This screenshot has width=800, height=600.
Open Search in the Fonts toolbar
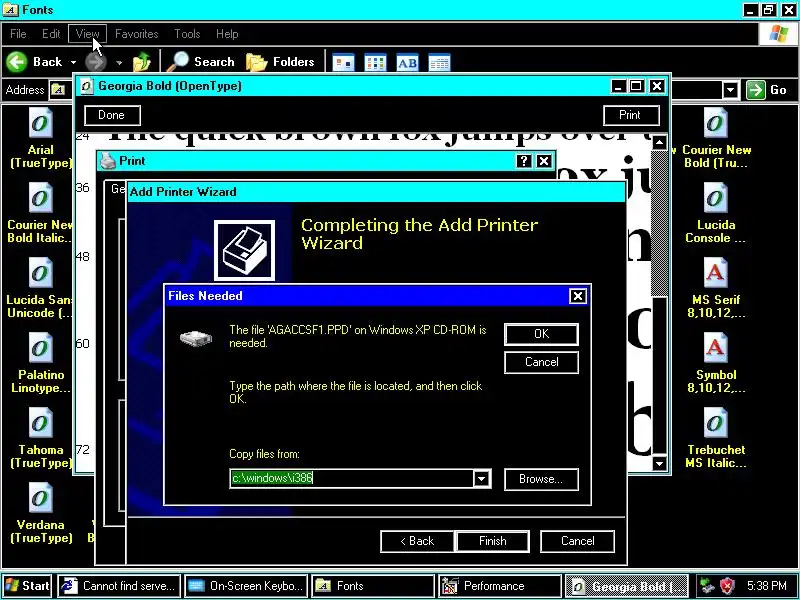(201, 62)
